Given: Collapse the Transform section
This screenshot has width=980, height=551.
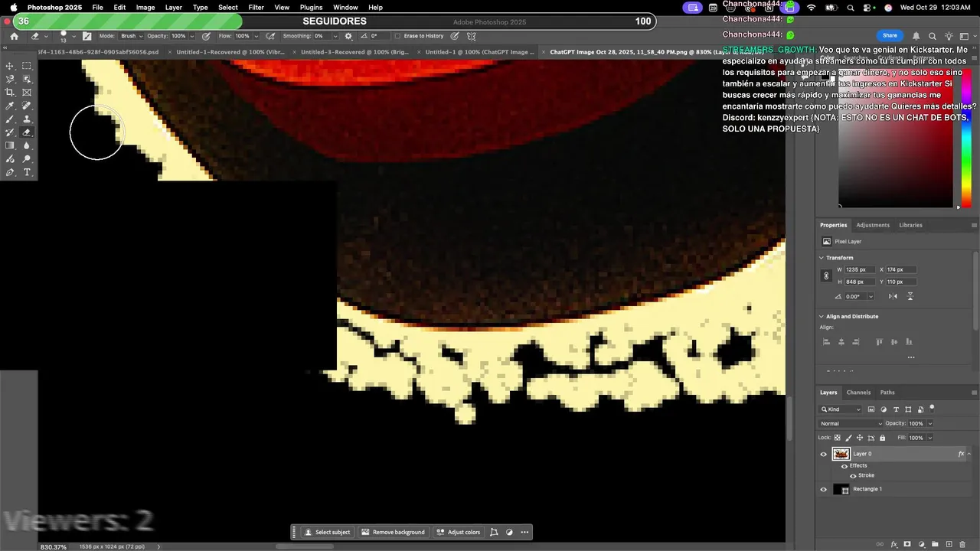Looking at the screenshot, I should click(822, 258).
